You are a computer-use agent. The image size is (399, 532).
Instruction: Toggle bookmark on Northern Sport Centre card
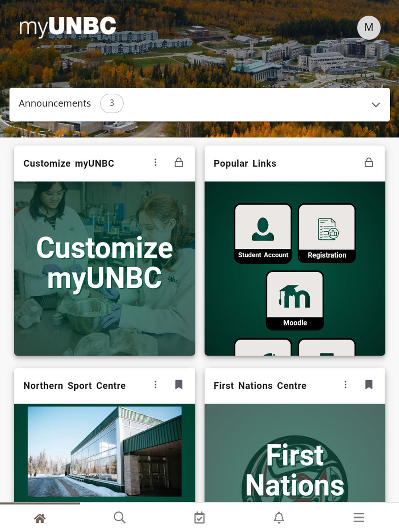tap(179, 384)
